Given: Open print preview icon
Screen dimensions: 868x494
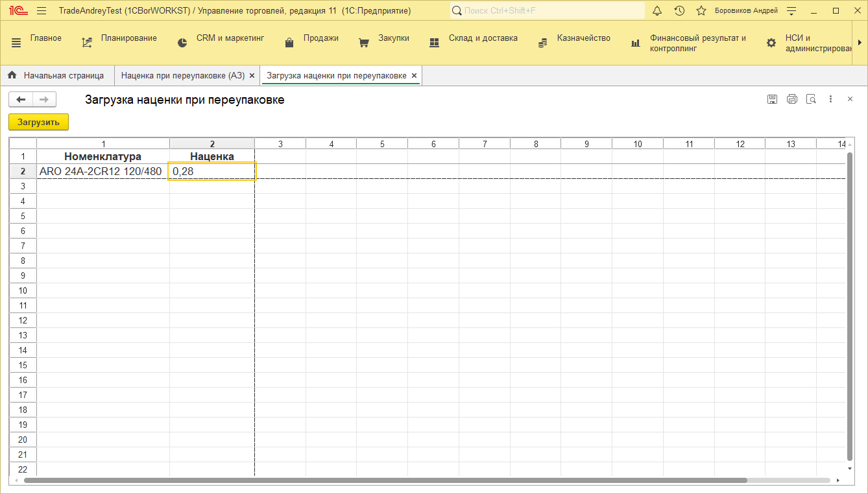Looking at the screenshot, I should tap(811, 99).
